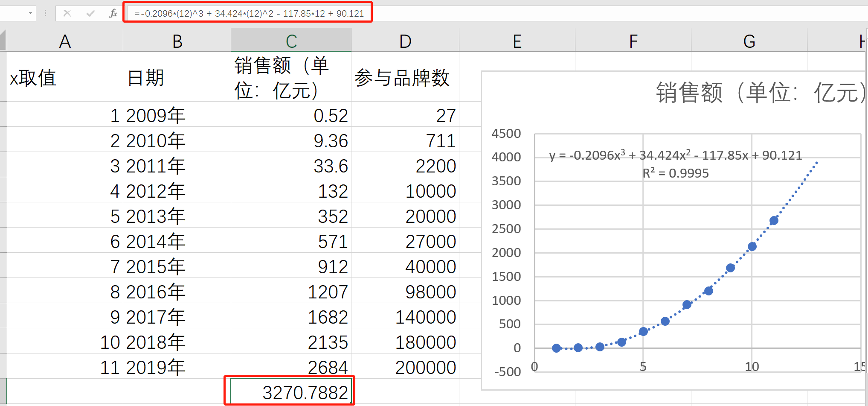Select the brand count cell 40000
This screenshot has height=406, width=868.
[x=405, y=266]
